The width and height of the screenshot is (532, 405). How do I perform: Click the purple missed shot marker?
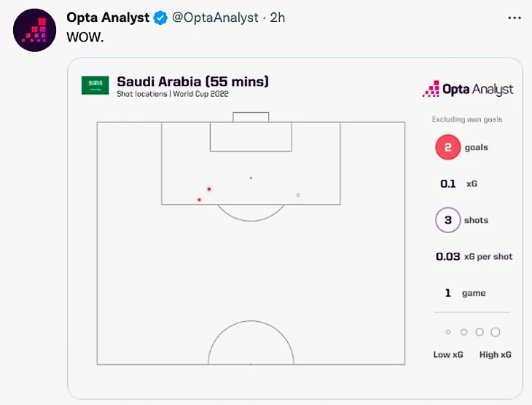[x=298, y=195]
